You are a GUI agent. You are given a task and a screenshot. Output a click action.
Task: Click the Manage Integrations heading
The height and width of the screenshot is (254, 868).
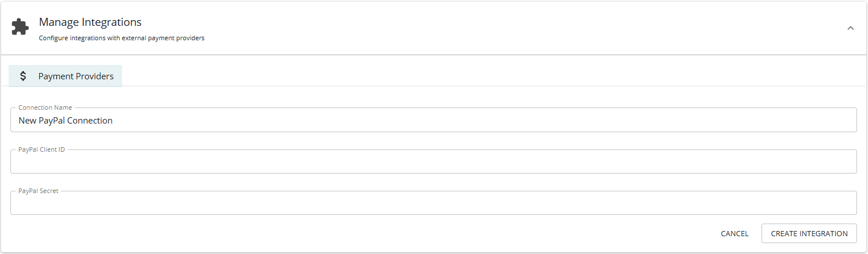(90, 22)
